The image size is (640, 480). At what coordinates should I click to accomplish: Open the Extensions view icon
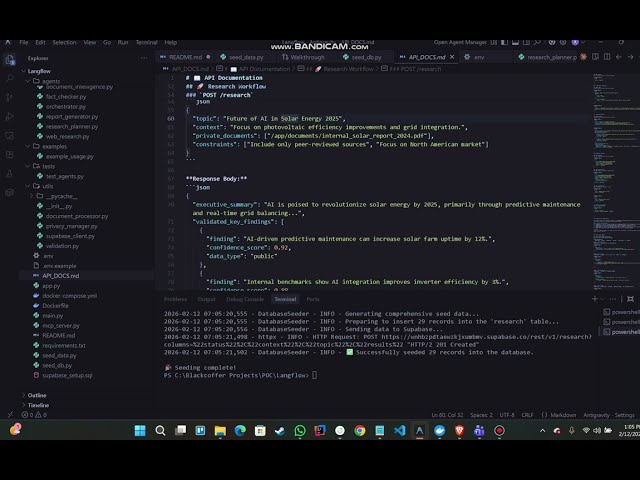click(x=10, y=155)
